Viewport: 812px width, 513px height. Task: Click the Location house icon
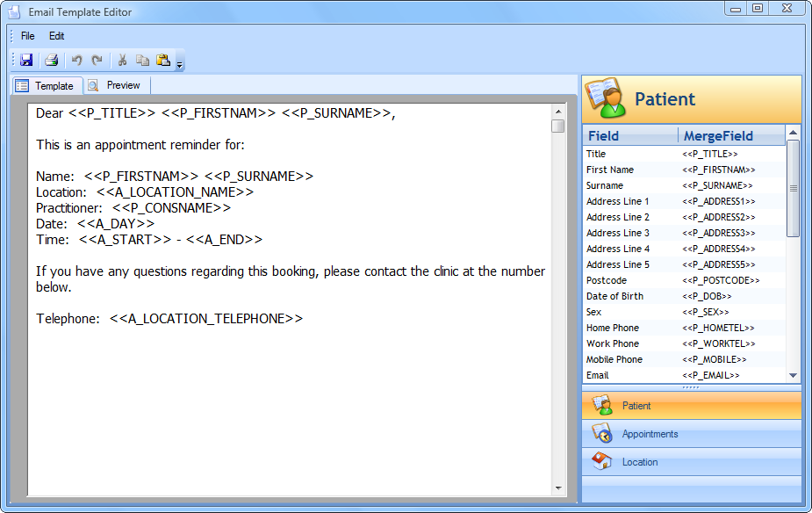click(601, 460)
